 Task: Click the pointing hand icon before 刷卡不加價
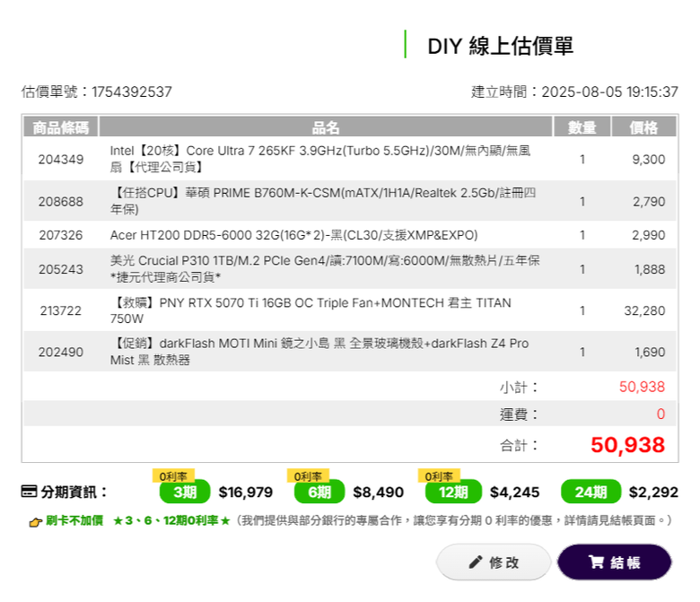tap(35, 521)
